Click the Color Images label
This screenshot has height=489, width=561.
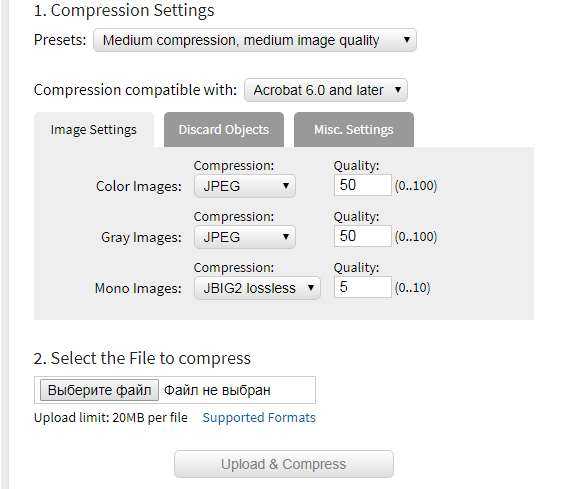139,186
